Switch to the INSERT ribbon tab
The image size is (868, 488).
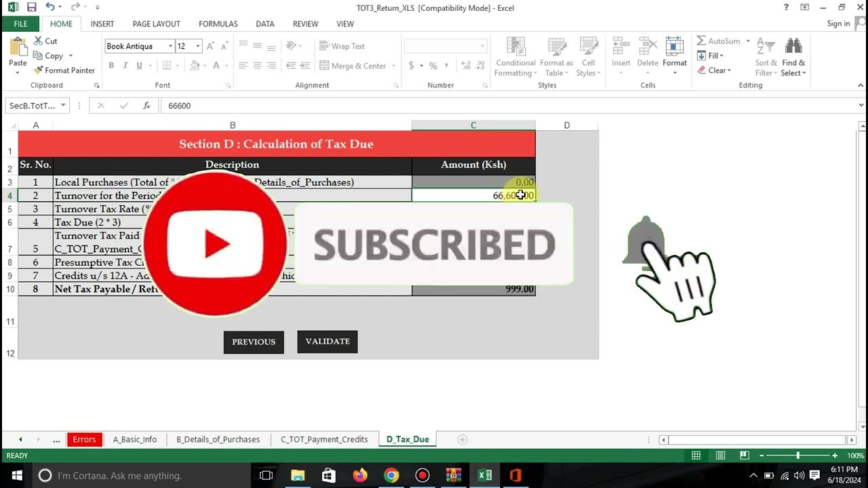pyautogui.click(x=102, y=24)
